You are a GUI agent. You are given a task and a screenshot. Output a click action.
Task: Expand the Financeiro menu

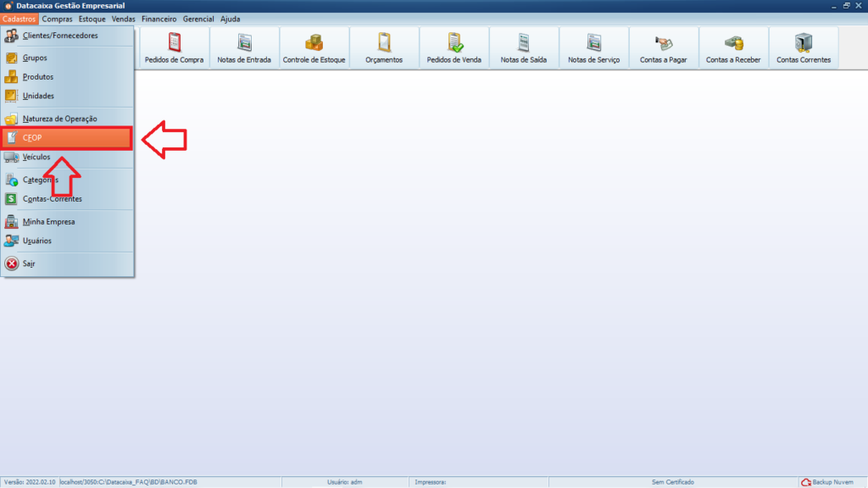pos(159,19)
